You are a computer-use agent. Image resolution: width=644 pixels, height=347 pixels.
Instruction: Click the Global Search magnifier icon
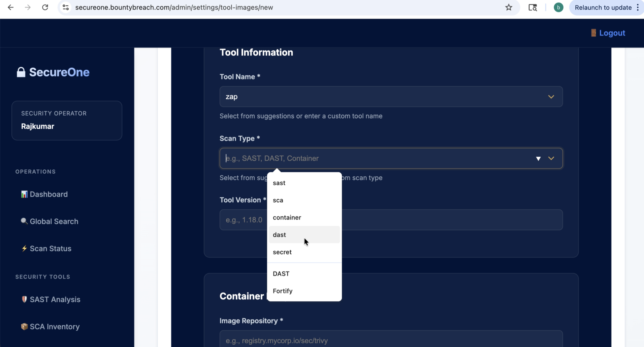point(24,221)
